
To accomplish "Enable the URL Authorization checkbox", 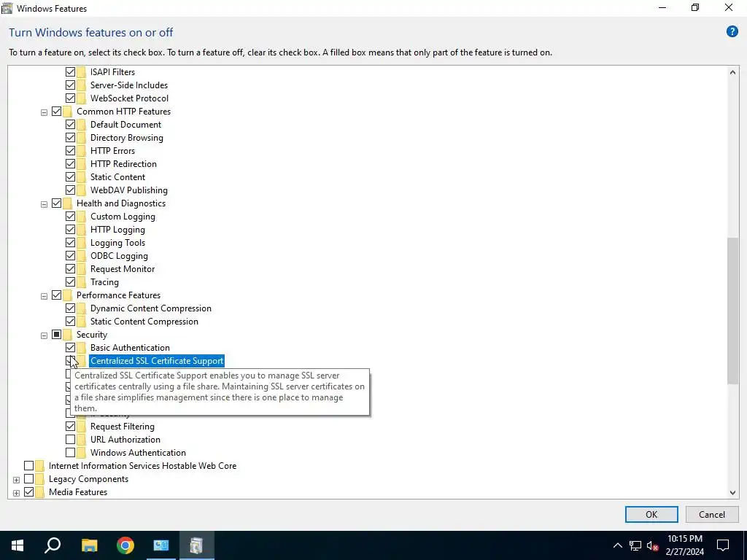I will coord(70,440).
